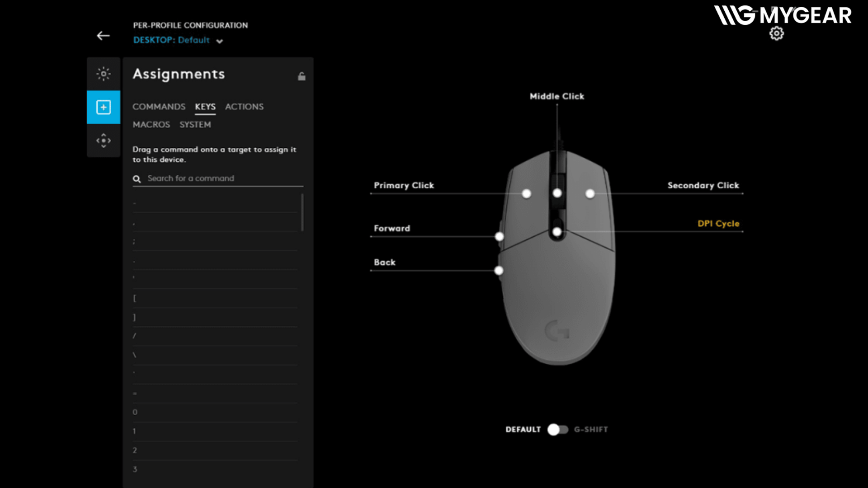Click the Forward button label
Viewport: 868px width, 488px height.
[392, 229]
